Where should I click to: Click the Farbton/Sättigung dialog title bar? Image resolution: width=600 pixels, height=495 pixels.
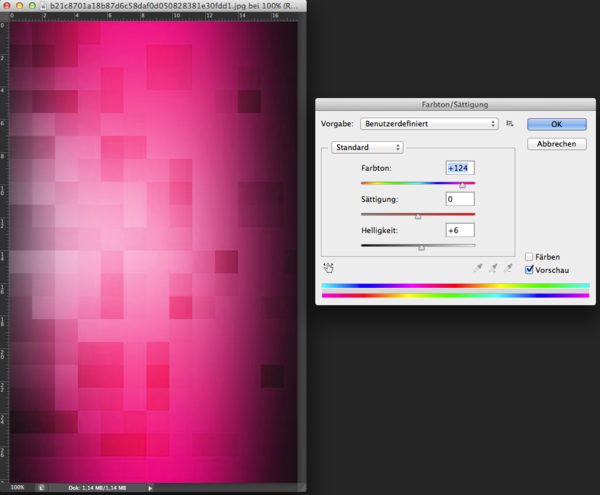pos(455,104)
